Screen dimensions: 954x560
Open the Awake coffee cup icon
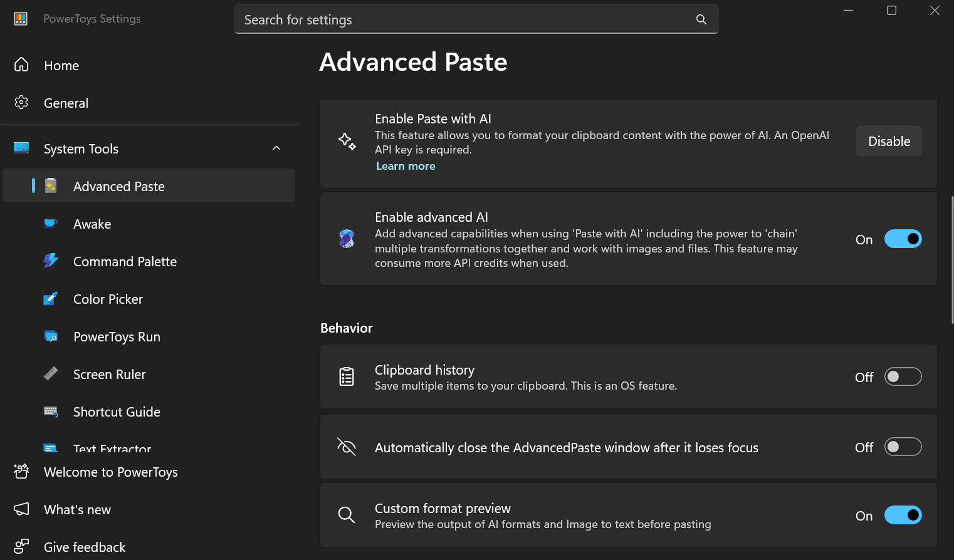click(x=51, y=224)
